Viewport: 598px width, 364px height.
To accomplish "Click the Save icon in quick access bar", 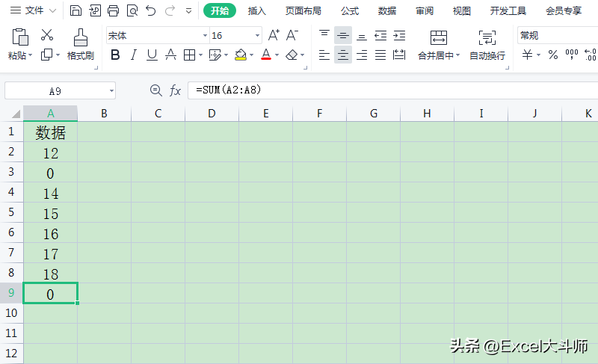I will pos(76,10).
